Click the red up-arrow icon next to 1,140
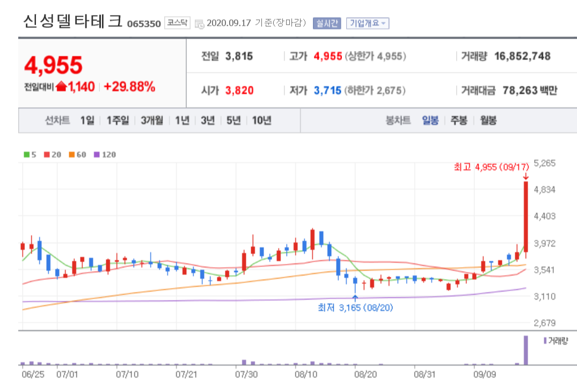Viewport: 577px width, 392px height. tap(61, 86)
